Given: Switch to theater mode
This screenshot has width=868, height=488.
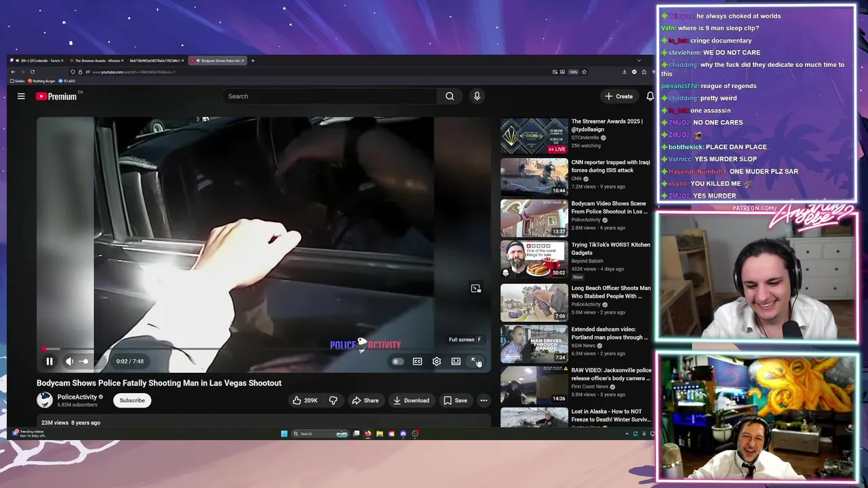Looking at the screenshot, I should [456, 361].
